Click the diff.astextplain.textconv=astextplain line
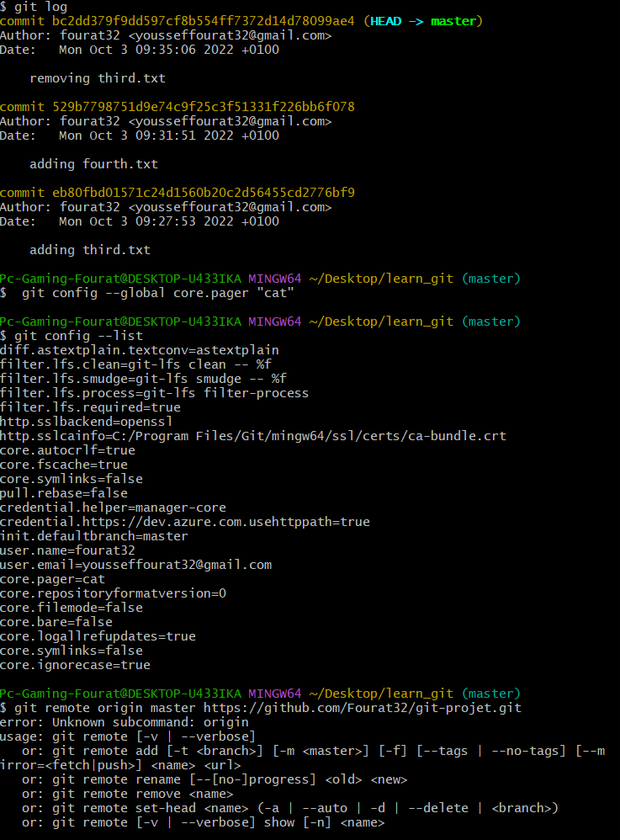 pos(139,350)
